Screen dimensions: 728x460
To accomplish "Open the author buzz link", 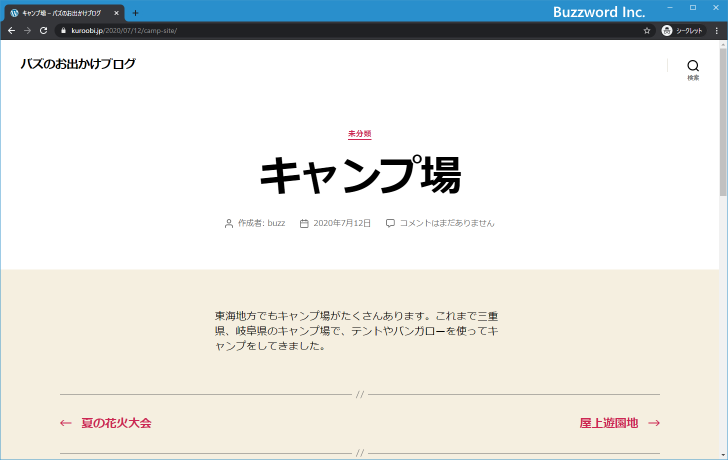I will 276,223.
